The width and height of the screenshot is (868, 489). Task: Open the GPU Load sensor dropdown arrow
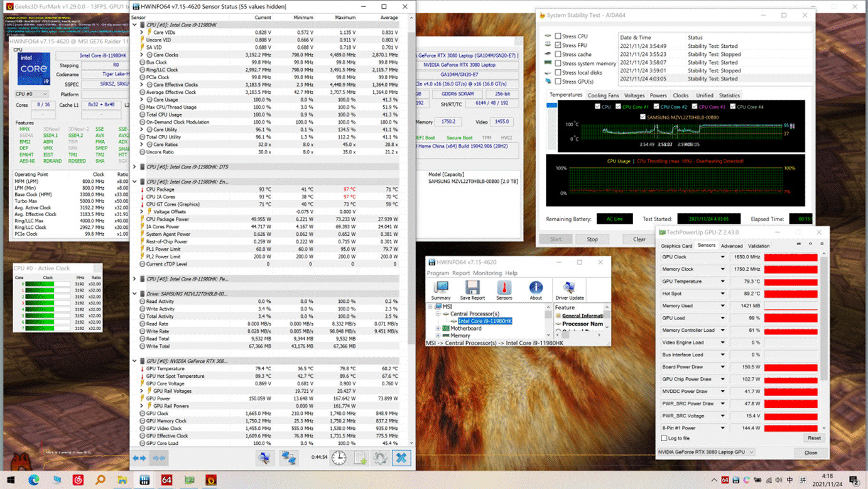722,318
